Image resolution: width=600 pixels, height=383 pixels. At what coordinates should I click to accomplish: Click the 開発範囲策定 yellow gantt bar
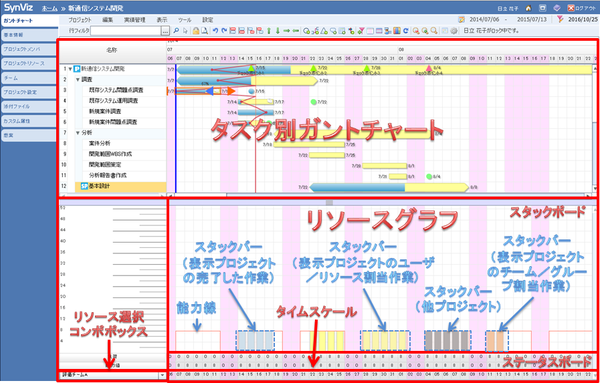click(x=385, y=166)
